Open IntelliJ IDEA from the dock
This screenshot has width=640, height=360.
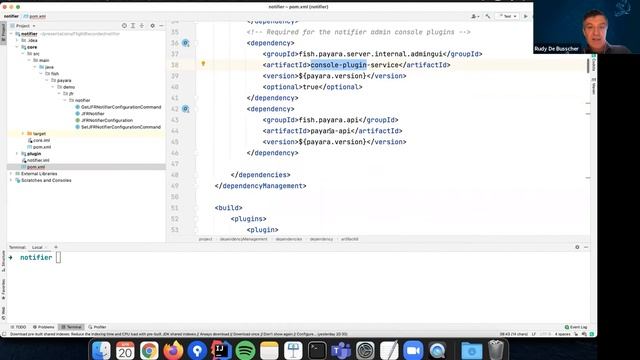coord(221,350)
